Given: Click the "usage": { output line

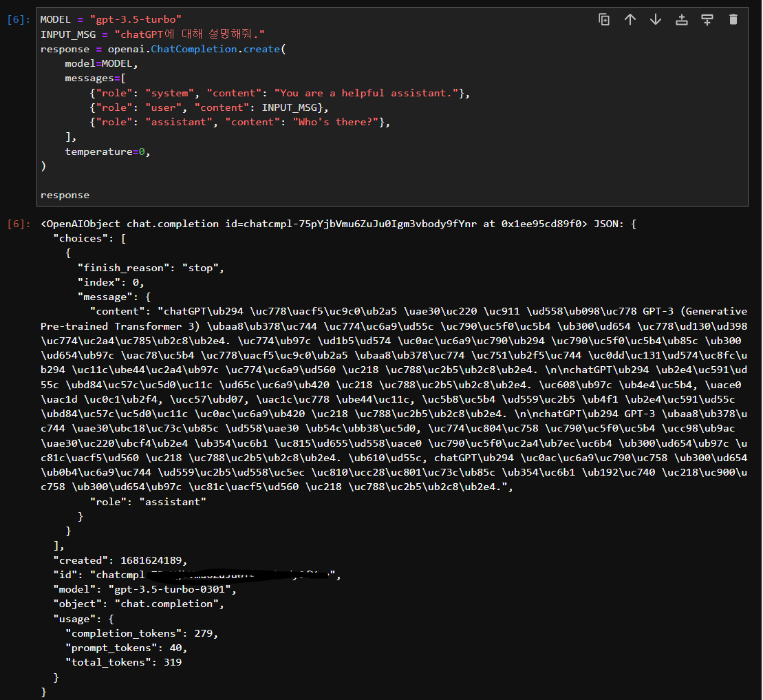Looking at the screenshot, I should coord(83,619).
